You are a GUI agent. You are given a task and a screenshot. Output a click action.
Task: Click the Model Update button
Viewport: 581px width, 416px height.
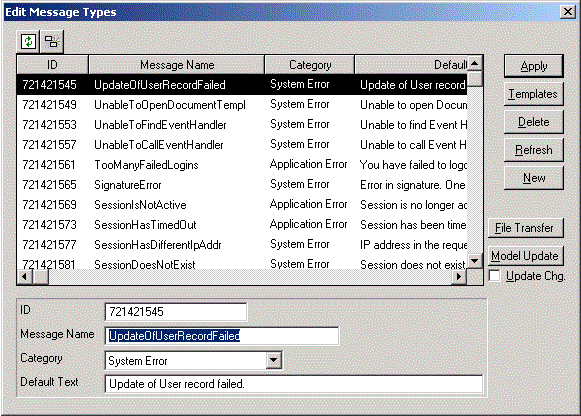coord(525,256)
